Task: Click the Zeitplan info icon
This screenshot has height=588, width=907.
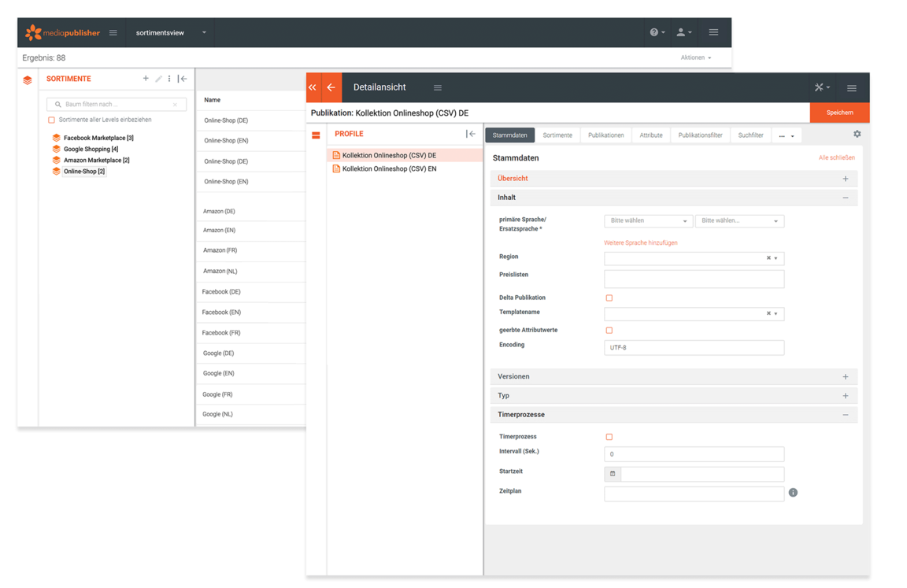Action: [793, 493]
